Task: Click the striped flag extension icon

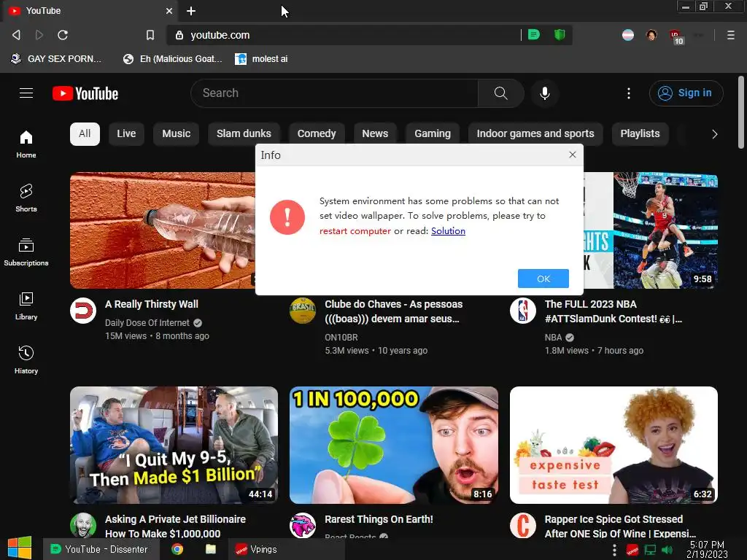Action: point(628,35)
